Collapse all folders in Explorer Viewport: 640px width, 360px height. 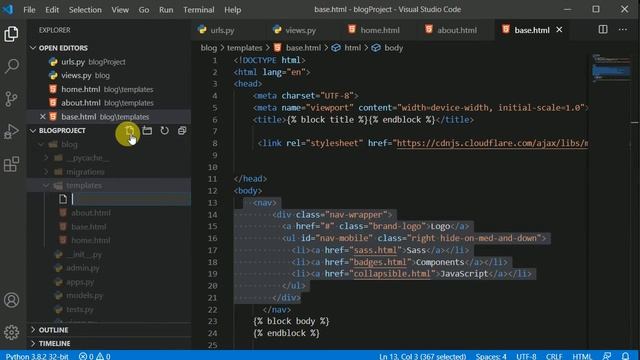182,131
